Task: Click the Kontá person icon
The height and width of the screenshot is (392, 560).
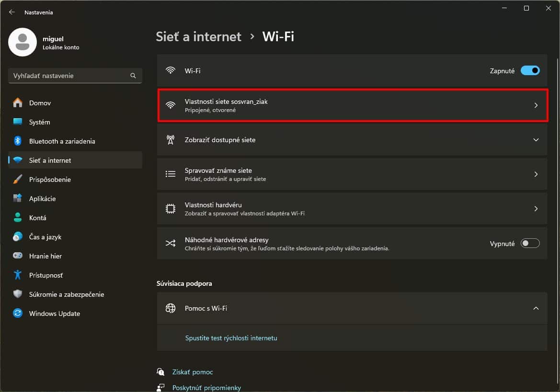Action: [18, 218]
